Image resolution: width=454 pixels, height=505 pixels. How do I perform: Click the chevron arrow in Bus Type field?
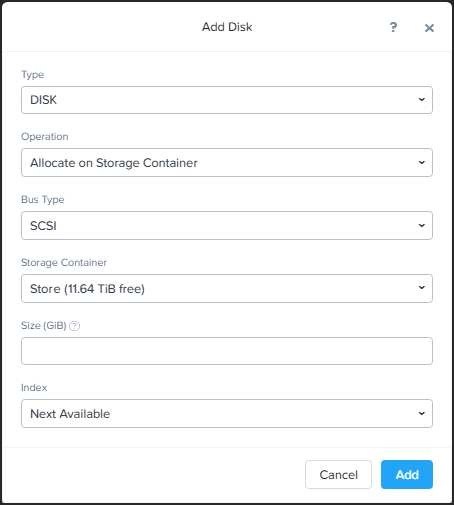[422, 226]
